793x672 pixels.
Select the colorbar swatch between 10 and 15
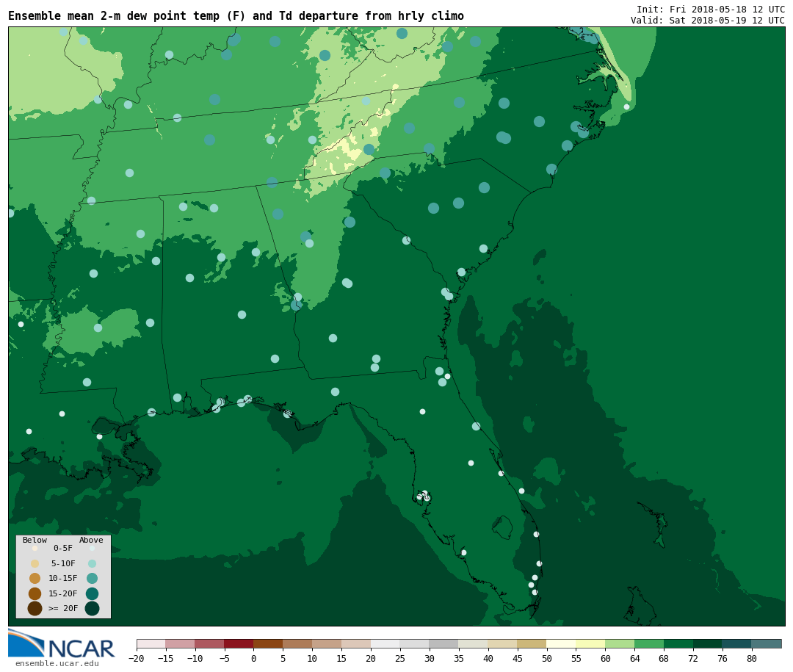(327, 643)
